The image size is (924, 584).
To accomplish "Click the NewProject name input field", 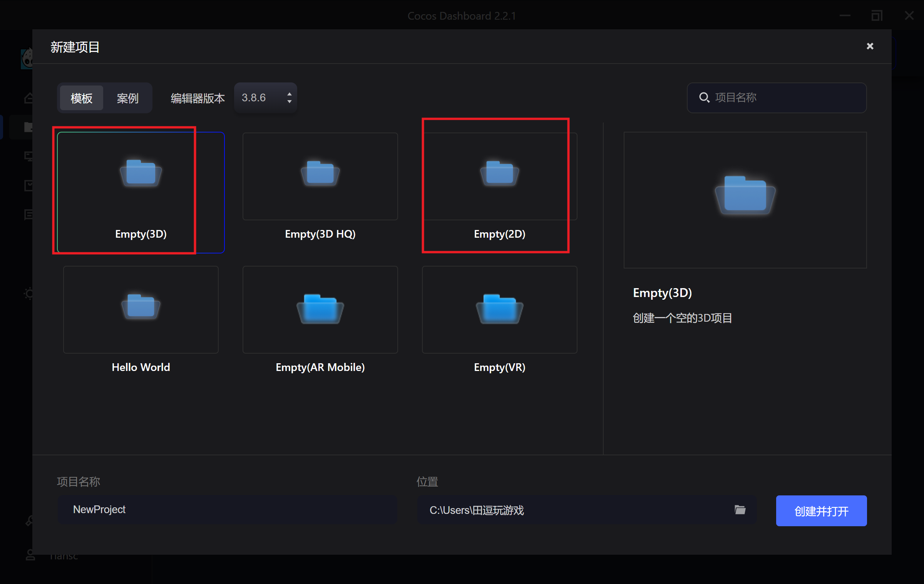I will point(227,510).
